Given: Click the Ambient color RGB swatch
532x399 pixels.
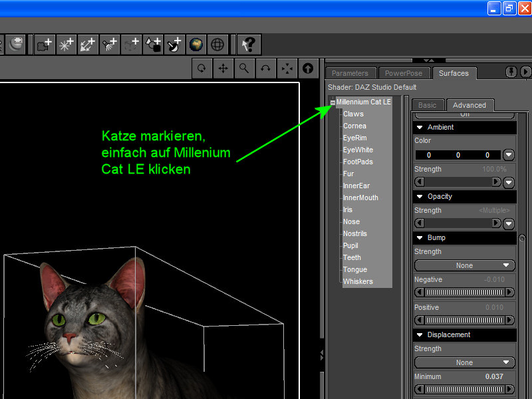Looking at the screenshot, I should (458, 155).
